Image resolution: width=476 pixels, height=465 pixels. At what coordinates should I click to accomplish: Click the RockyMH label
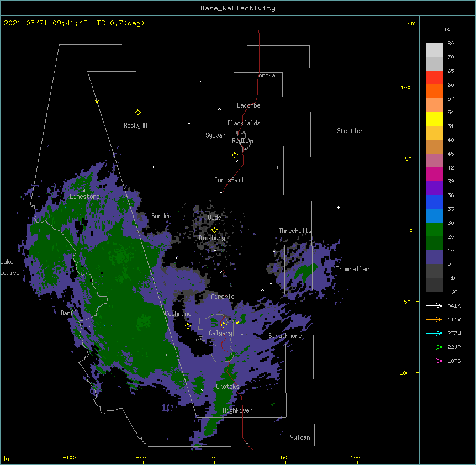coord(135,125)
